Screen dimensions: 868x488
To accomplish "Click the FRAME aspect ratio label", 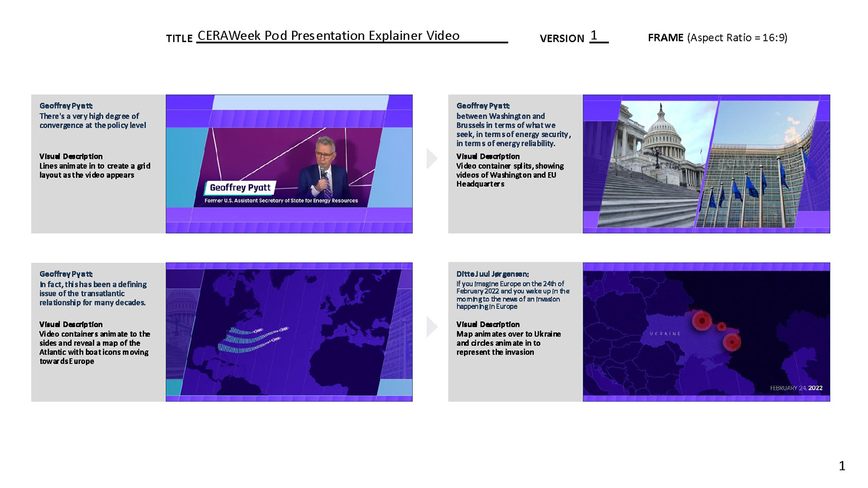I will pyautogui.click(x=717, y=38).
